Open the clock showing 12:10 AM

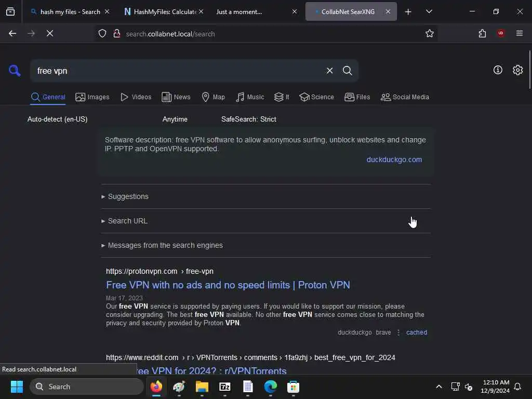[x=495, y=387]
